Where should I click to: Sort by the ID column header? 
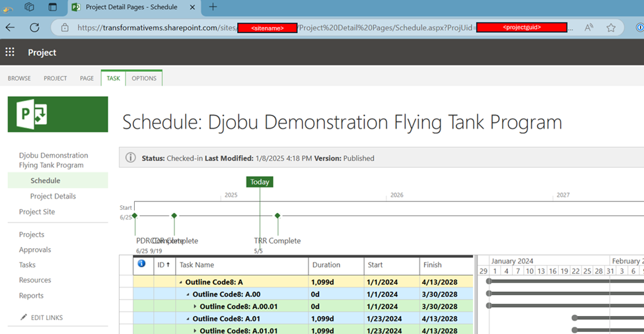click(164, 265)
